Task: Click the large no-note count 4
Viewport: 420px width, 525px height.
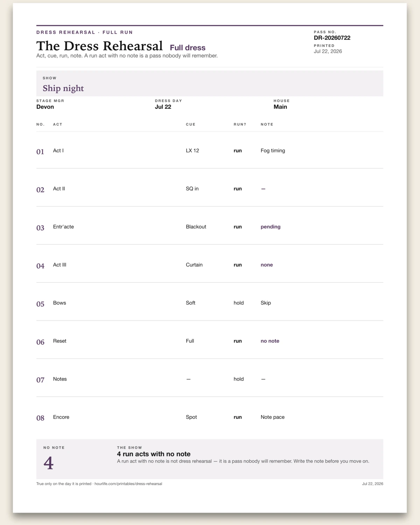Action: (x=49, y=463)
